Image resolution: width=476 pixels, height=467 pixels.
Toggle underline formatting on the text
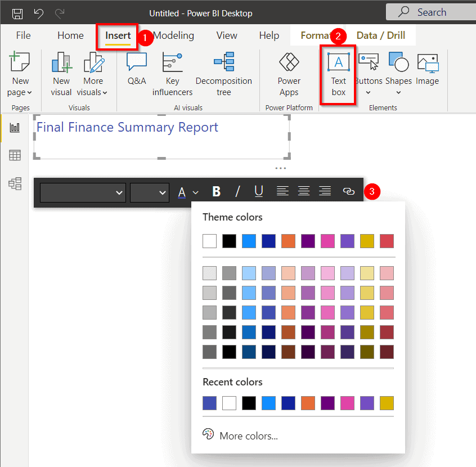[259, 191]
